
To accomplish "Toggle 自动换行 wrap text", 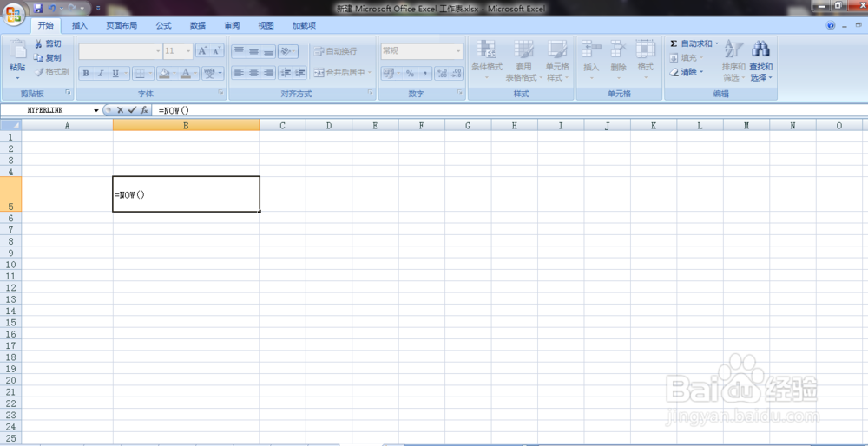I will 335,51.
